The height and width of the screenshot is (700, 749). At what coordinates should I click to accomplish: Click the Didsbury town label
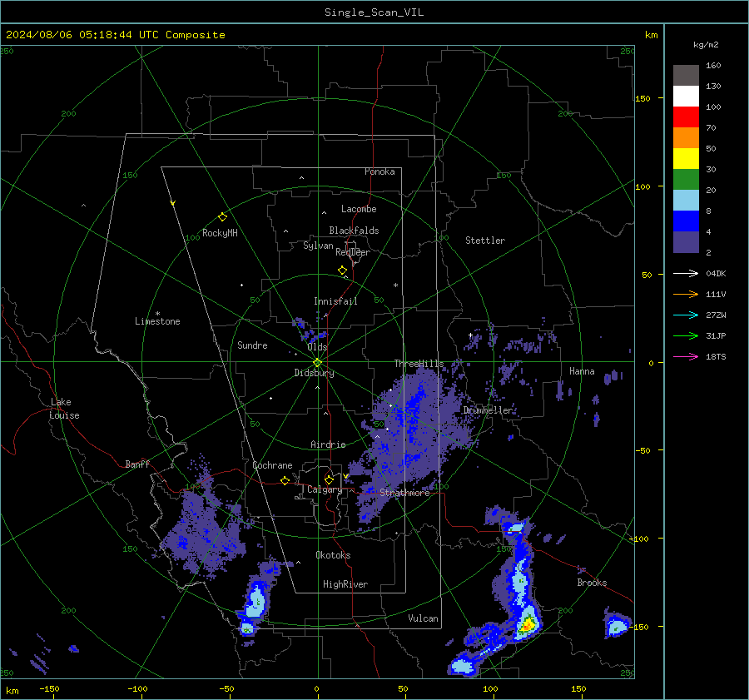314,373
